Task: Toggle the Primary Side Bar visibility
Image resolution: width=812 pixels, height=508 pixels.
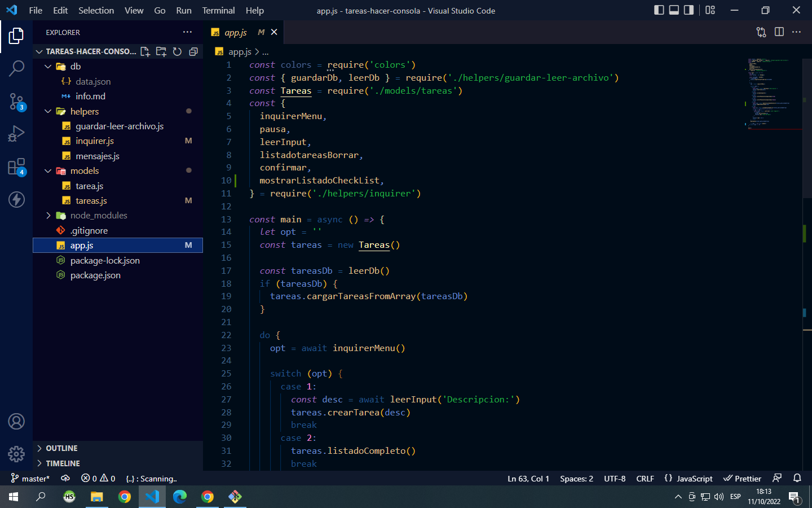Action: coord(659,10)
